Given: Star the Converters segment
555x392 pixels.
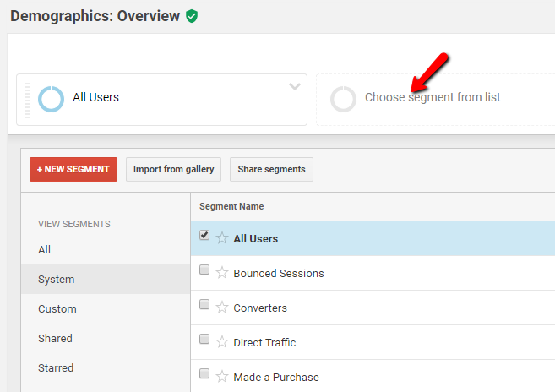Looking at the screenshot, I should [x=222, y=308].
